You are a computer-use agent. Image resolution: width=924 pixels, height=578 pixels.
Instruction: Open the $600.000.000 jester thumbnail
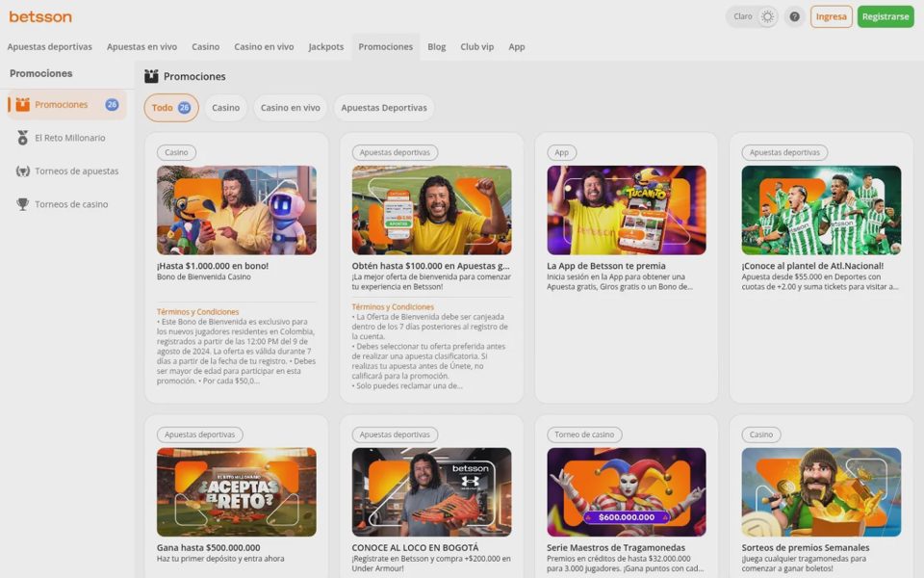coord(627,492)
